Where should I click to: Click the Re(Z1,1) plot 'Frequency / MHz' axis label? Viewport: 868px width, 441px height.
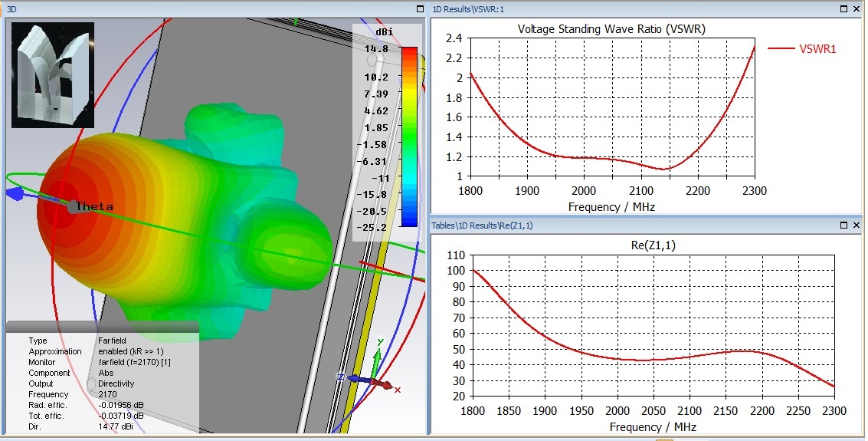click(653, 427)
